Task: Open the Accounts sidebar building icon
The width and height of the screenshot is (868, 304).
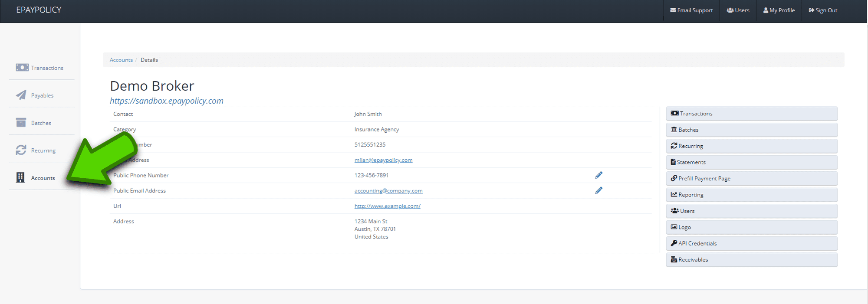Action: pyautogui.click(x=20, y=177)
